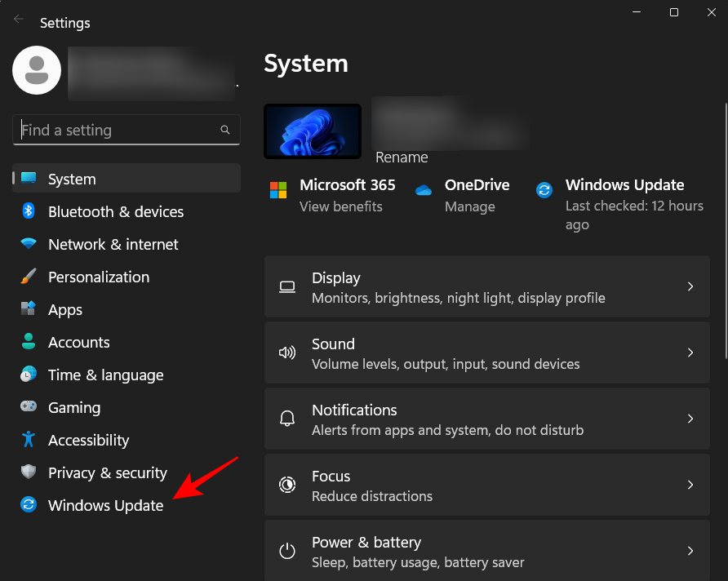Click Last checked: 12 hours ago text
The height and width of the screenshot is (581, 728).
point(634,215)
